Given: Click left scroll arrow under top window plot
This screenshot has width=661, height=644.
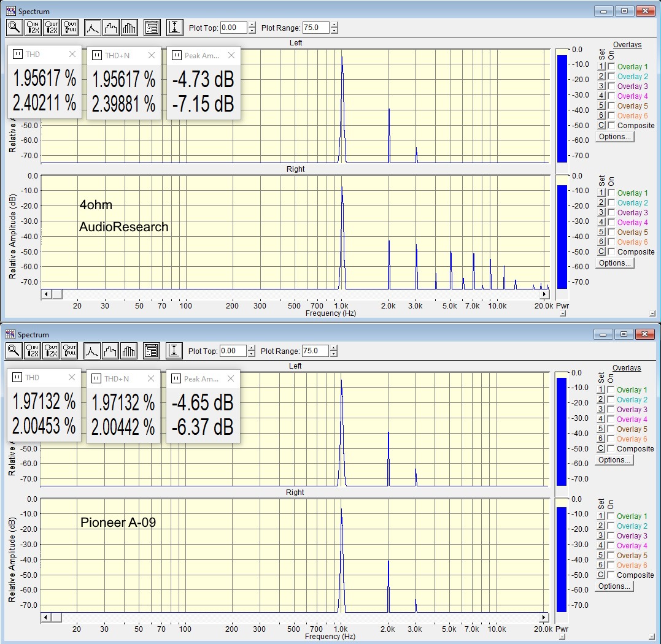Looking at the screenshot, I should (47, 294).
